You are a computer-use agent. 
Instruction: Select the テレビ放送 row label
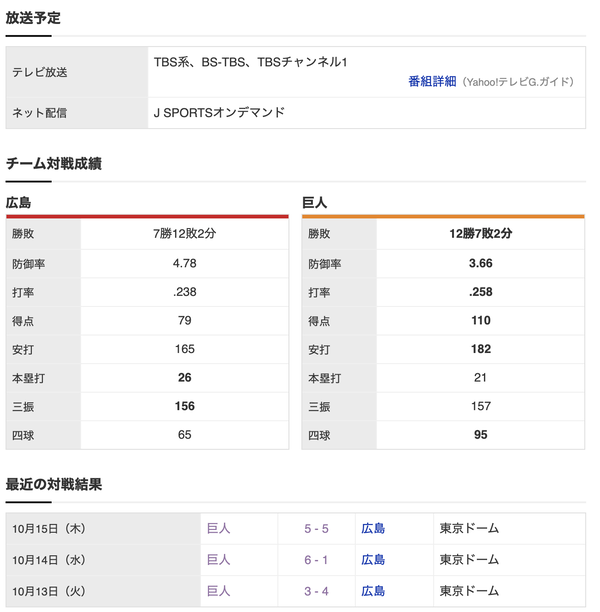(x=39, y=72)
